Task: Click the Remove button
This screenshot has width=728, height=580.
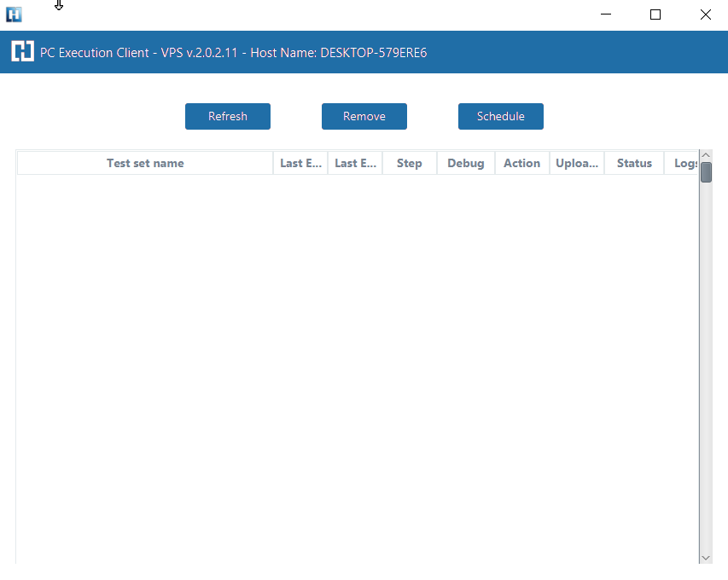Action: [x=364, y=116]
